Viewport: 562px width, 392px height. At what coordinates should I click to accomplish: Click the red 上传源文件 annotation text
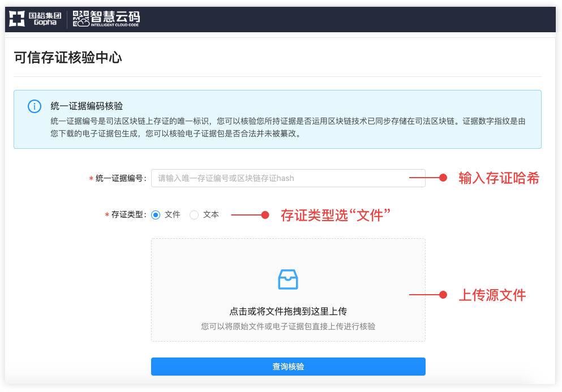[492, 295]
